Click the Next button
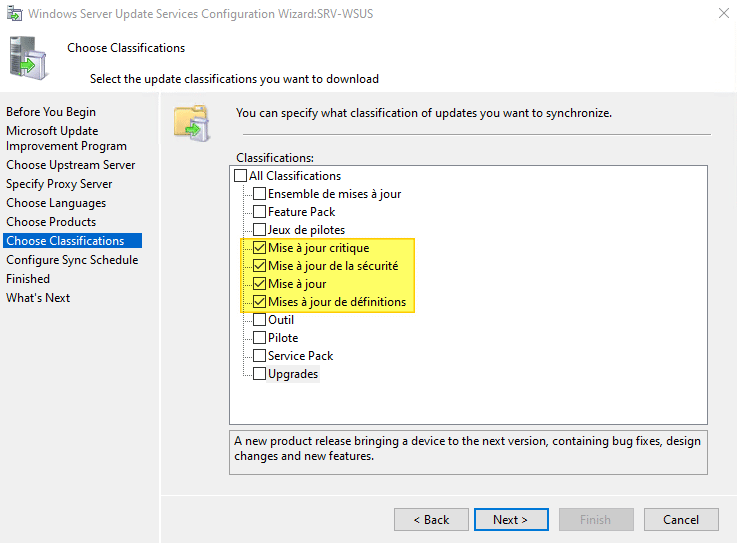The image size is (737, 543). 511,519
